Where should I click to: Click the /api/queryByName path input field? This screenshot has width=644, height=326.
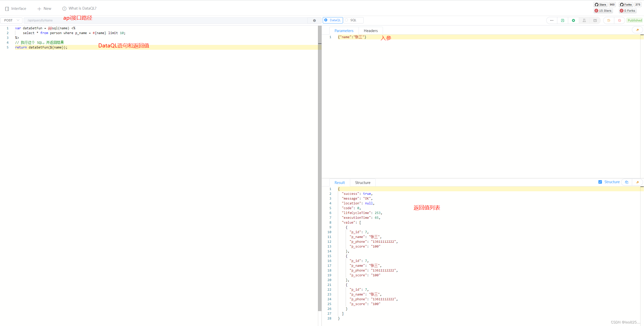coord(165,20)
